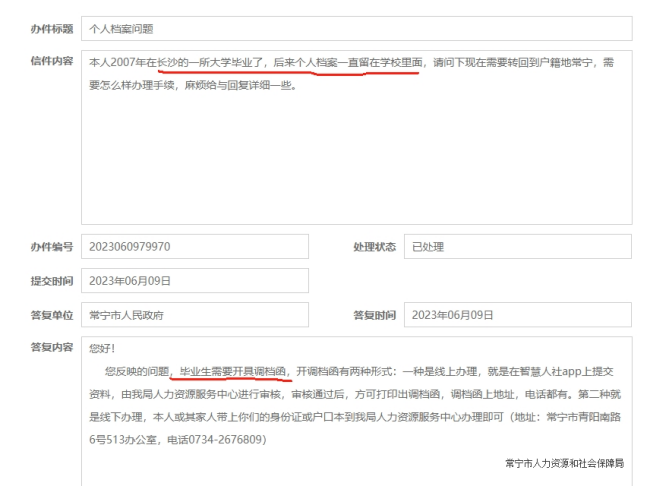650x486 pixels.
Task: Click the 办件标题 label
Action: (x=52, y=29)
